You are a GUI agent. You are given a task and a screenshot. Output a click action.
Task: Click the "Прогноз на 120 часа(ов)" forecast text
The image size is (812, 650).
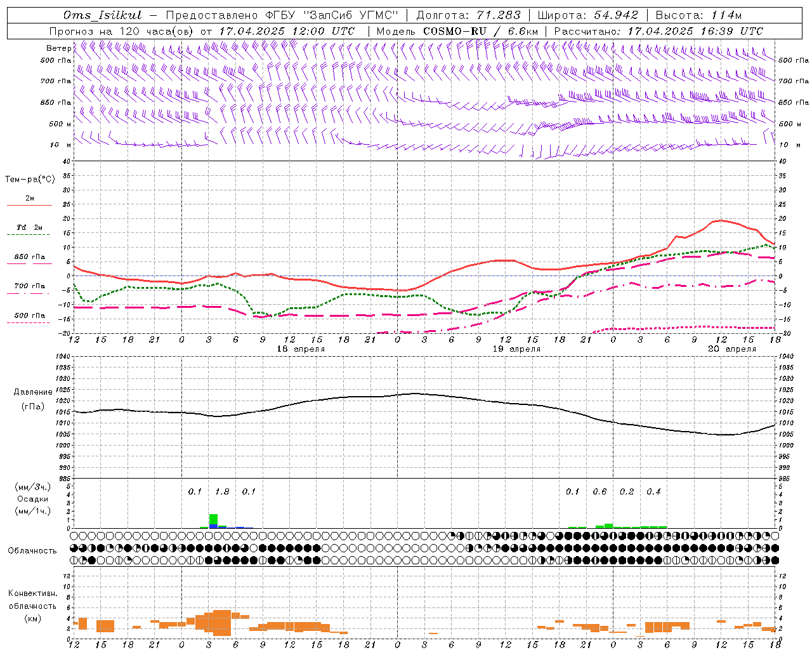[x=122, y=31]
